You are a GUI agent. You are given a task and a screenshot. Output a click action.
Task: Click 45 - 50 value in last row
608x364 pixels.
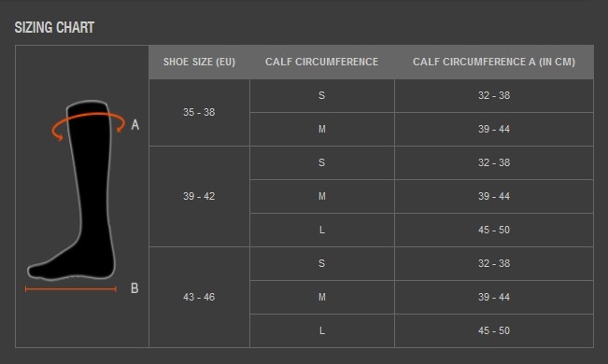[x=494, y=330]
